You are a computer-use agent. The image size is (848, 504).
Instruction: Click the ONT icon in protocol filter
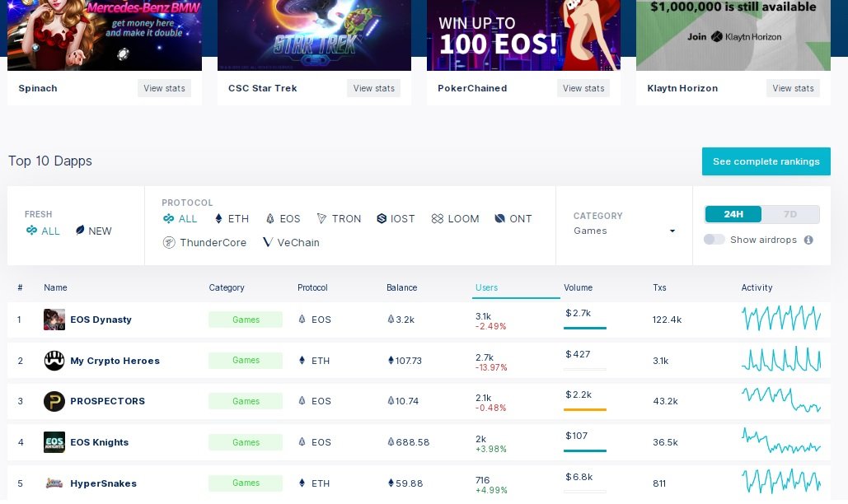click(x=499, y=218)
